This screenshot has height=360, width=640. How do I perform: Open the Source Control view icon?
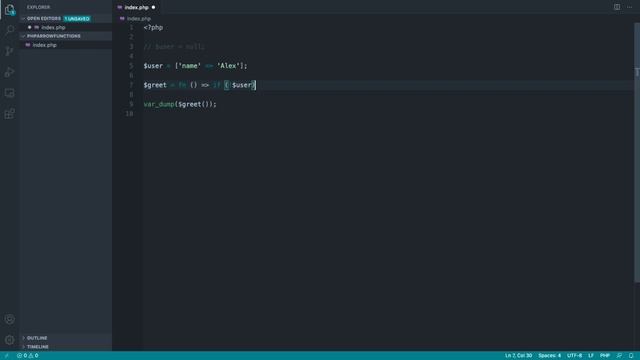pyautogui.click(x=9, y=51)
